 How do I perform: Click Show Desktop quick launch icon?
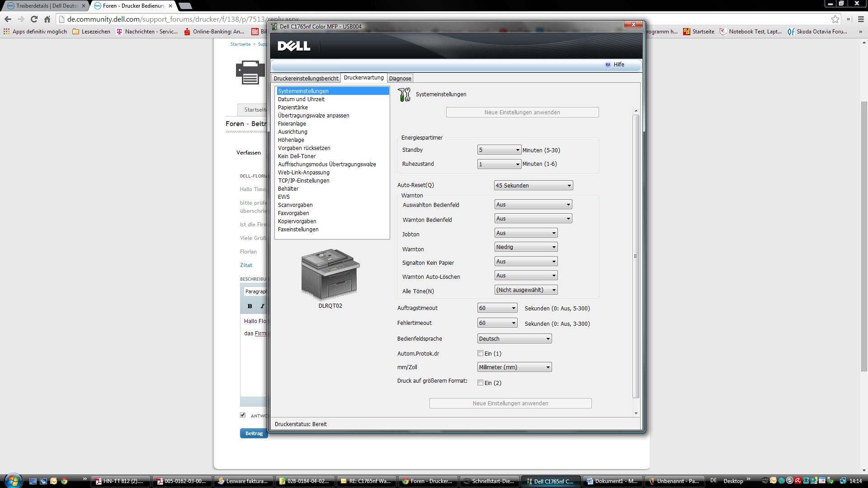[33, 481]
